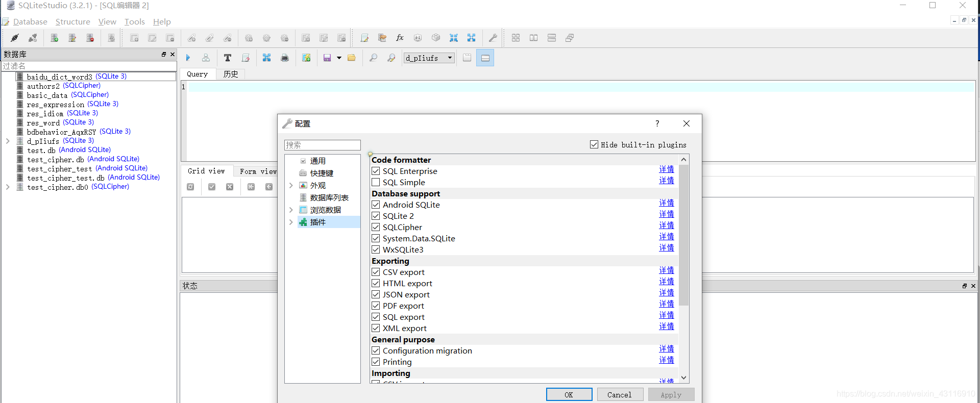
Task: Click the 过滤名 database filter field
Action: tap(89, 66)
